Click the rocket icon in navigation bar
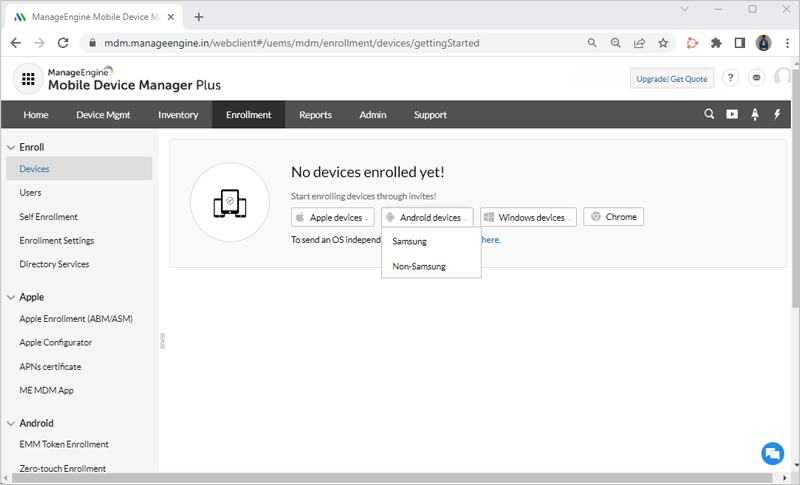This screenshot has height=485, width=800. point(755,114)
